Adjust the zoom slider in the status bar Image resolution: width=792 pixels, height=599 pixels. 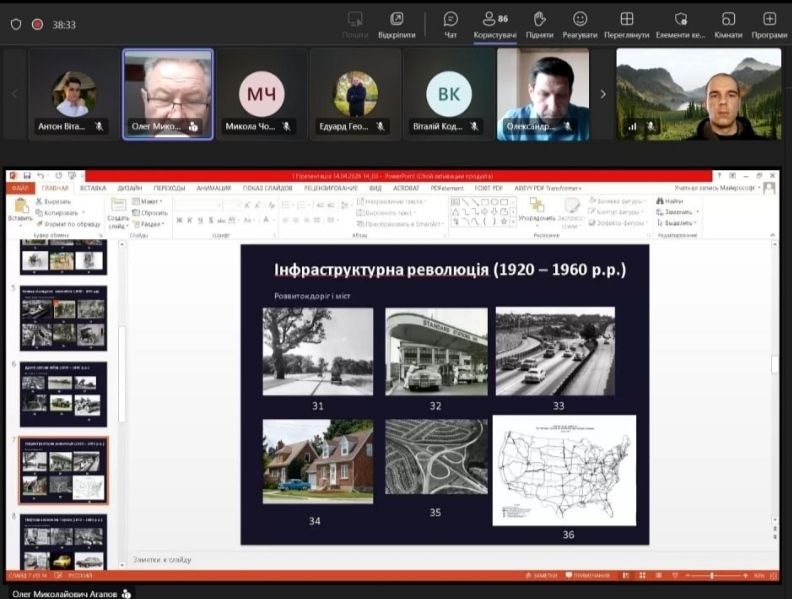(712, 576)
